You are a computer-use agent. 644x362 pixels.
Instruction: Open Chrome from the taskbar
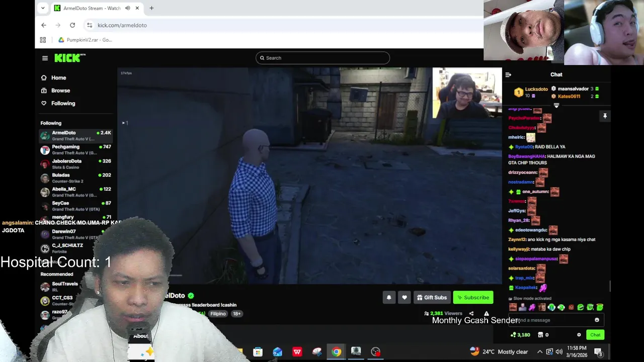click(336, 352)
